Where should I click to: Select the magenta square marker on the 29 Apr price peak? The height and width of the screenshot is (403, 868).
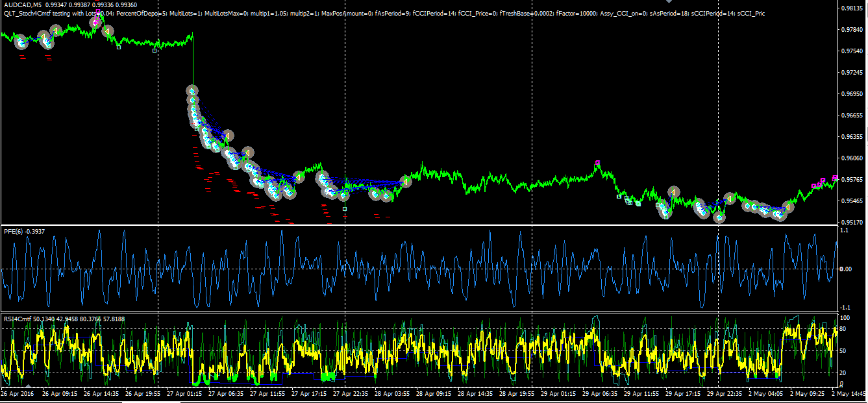pyautogui.click(x=597, y=163)
